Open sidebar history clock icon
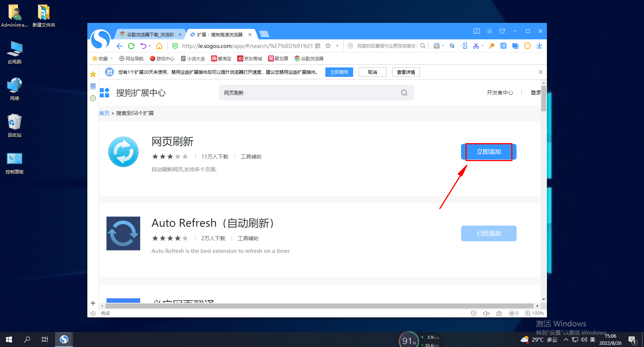The image size is (644, 347). pyautogui.click(x=93, y=98)
